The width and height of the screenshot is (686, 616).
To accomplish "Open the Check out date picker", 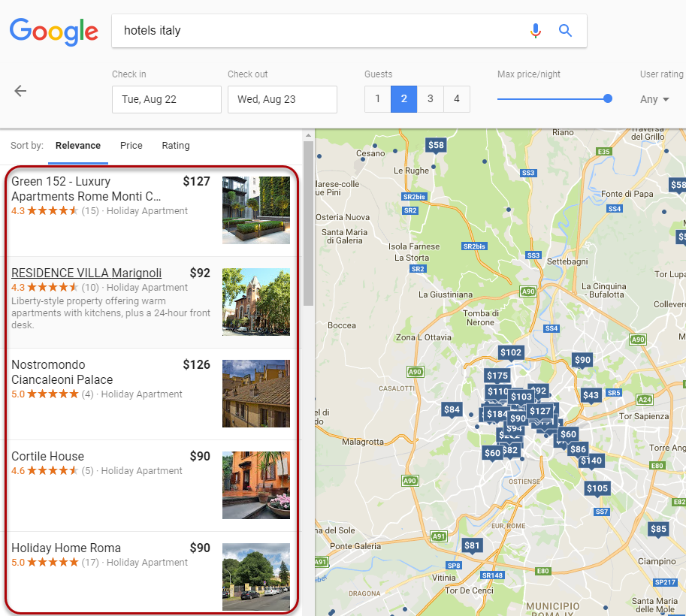I will (x=283, y=99).
